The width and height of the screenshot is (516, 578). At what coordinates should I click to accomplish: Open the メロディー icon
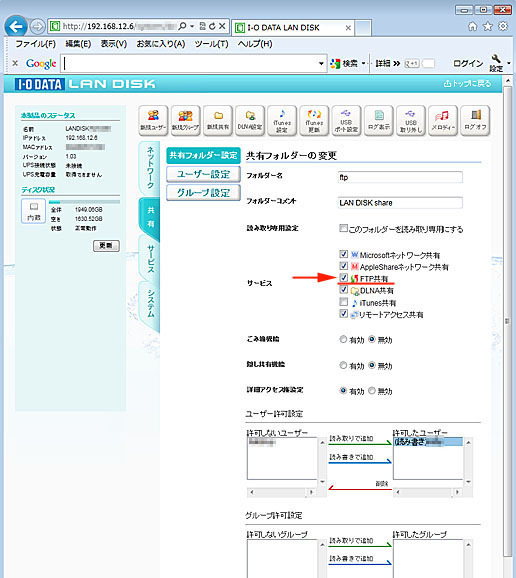pyautogui.click(x=443, y=121)
